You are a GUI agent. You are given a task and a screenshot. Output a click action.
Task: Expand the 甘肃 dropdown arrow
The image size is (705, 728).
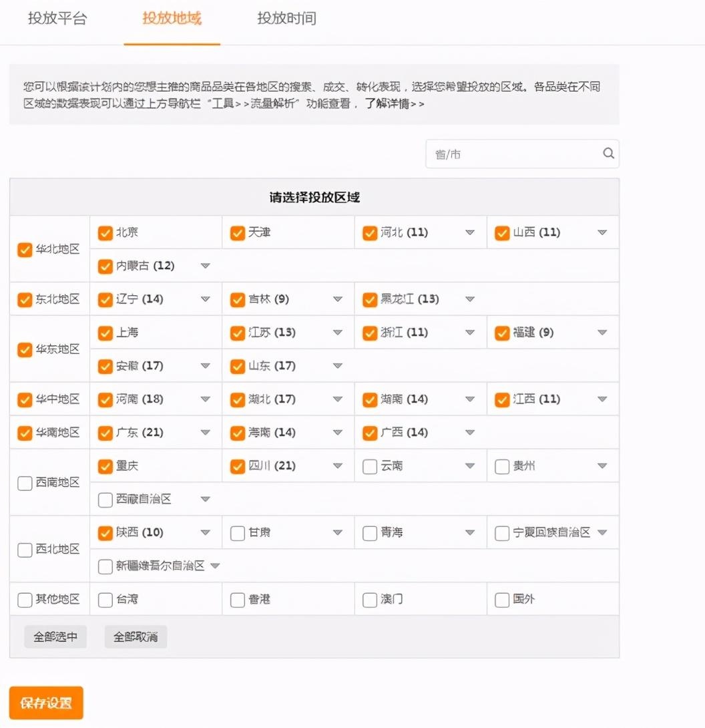pos(338,532)
